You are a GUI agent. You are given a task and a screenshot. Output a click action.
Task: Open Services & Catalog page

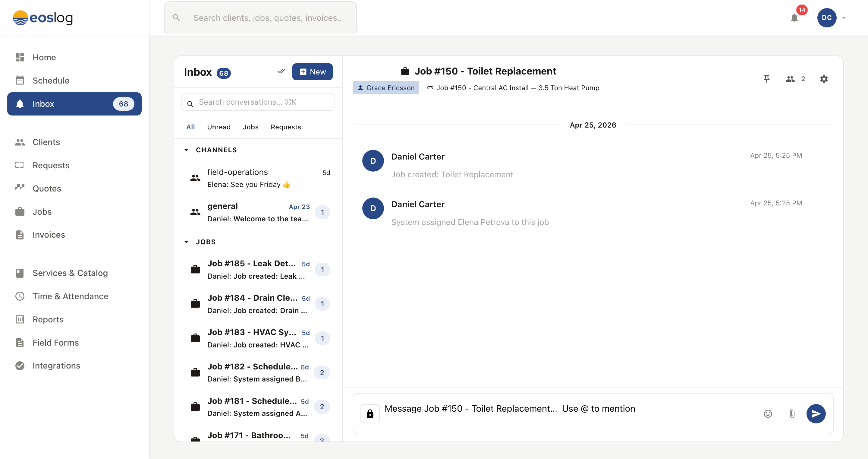coord(74,273)
